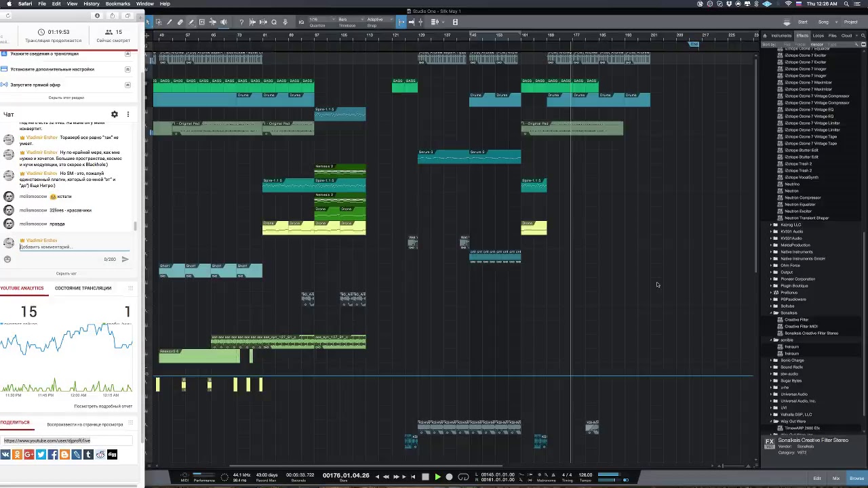This screenshot has height=488, width=868.
Task: Click Скрыть этот раздел link
Action: click(x=66, y=98)
